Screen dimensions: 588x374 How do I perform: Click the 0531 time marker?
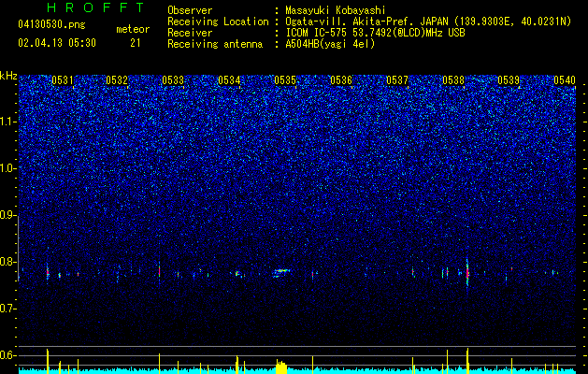click(x=63, y=80)
